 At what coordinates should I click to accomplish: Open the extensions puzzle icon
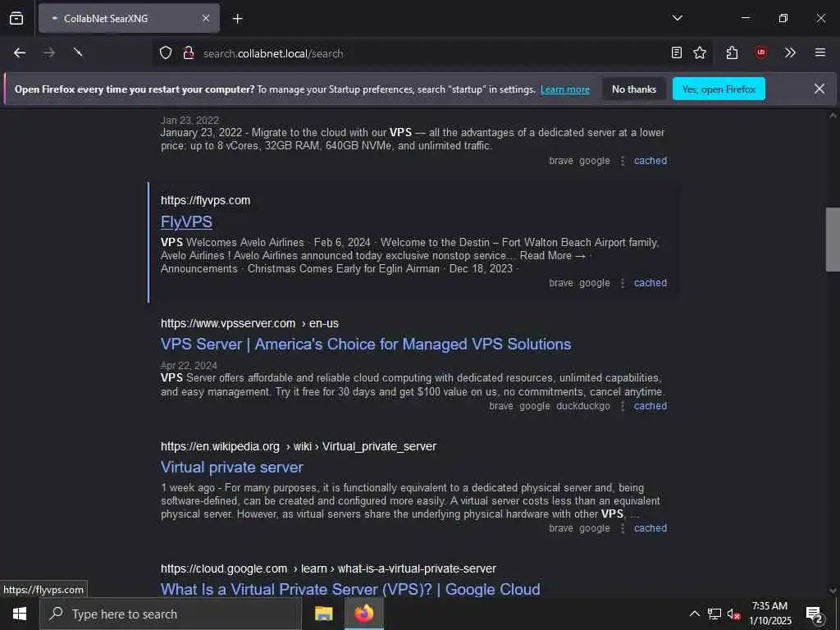click(x=733, y=52)
